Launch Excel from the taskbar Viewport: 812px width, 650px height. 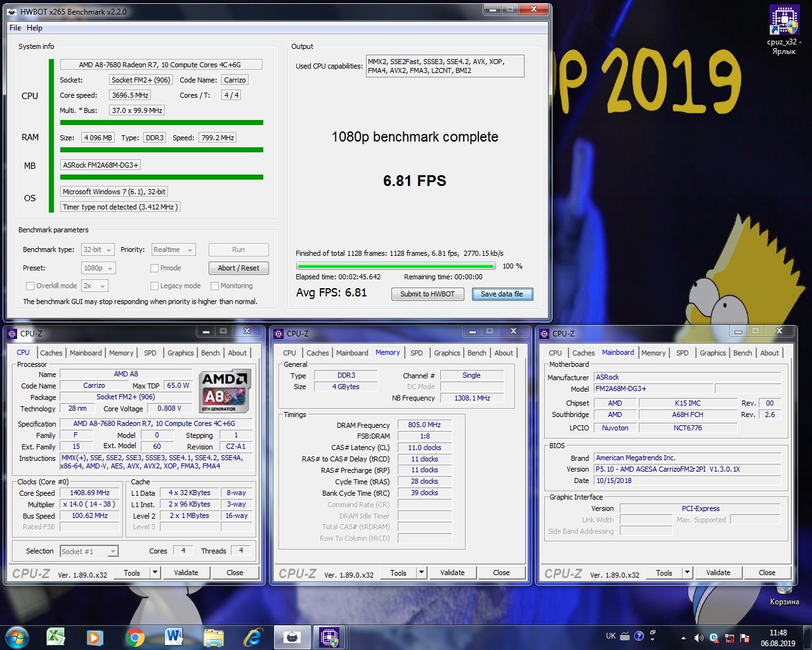(56, 637)
